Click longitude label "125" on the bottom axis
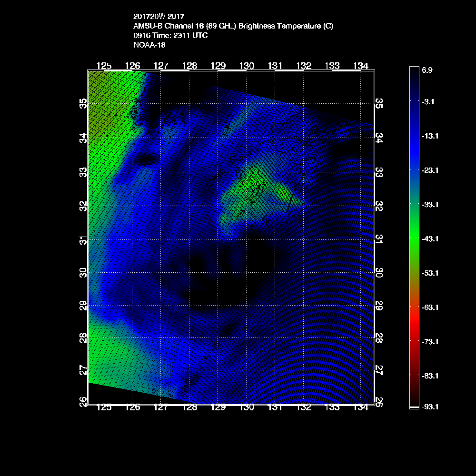Screen dimensions: 476x476 tap(104, 407)
